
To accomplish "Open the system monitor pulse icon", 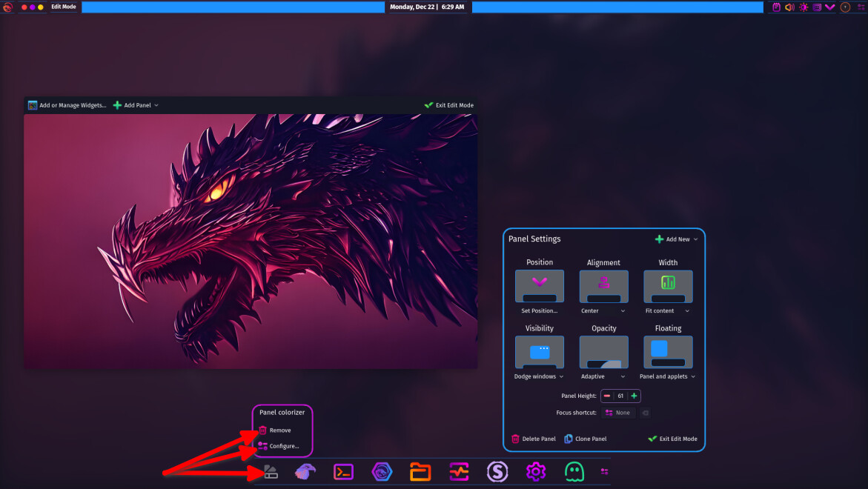I will (459, 471).
